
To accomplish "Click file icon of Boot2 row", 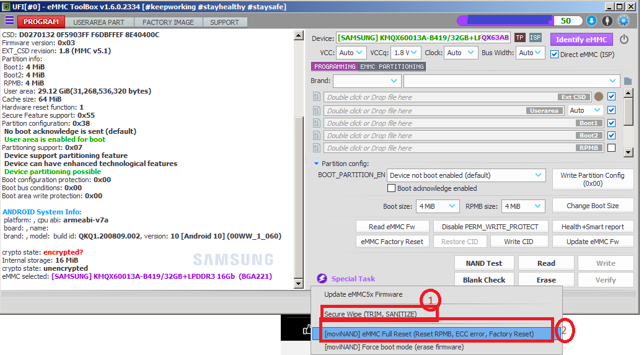I will point(316,135).
